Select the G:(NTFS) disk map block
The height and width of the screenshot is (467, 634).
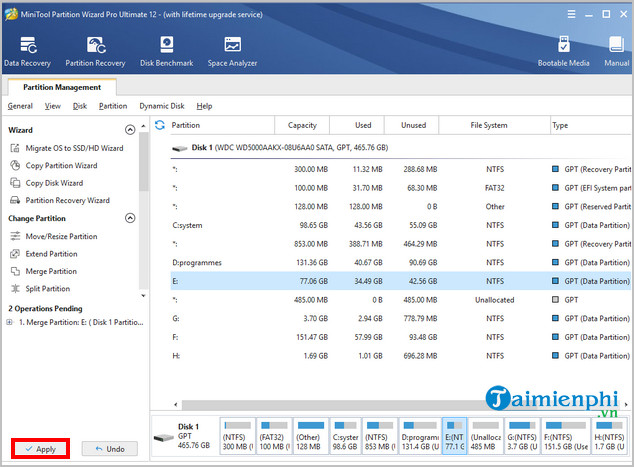point(522,436)
